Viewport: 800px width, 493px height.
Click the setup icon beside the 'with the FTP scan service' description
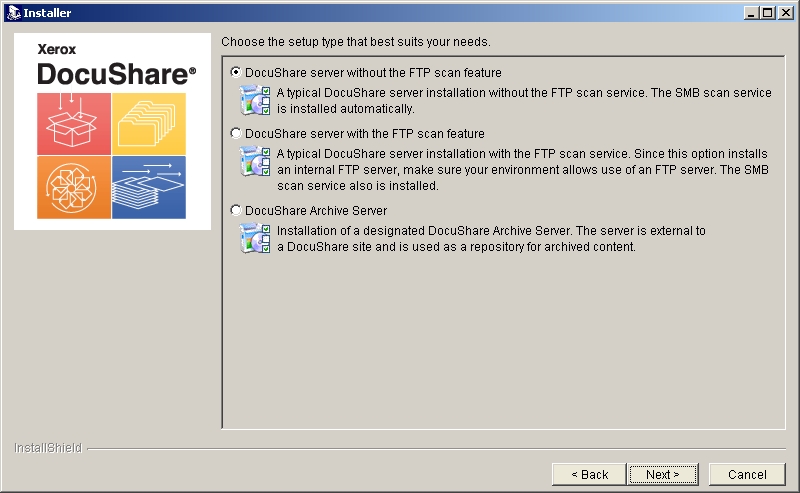255,162
